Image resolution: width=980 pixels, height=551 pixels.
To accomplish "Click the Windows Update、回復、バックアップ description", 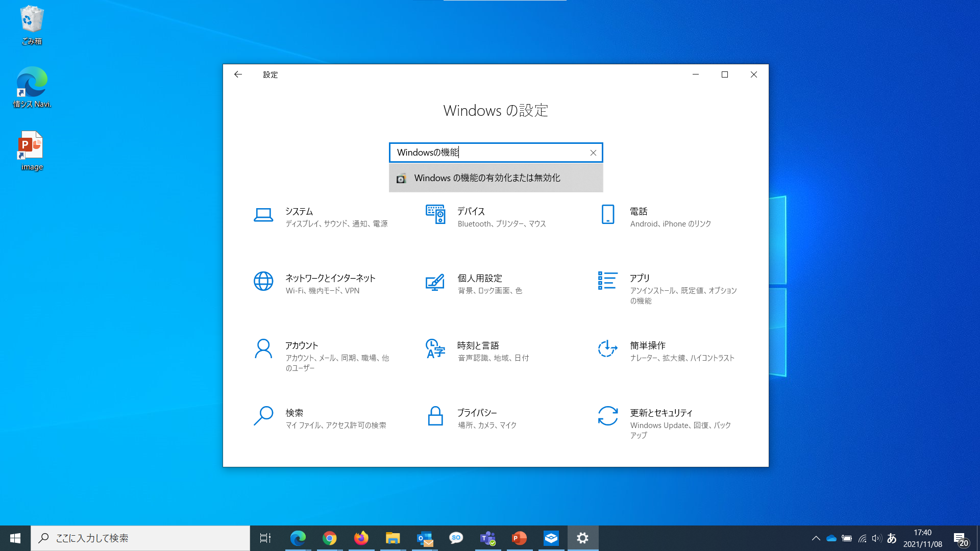I will coord(680,430).
